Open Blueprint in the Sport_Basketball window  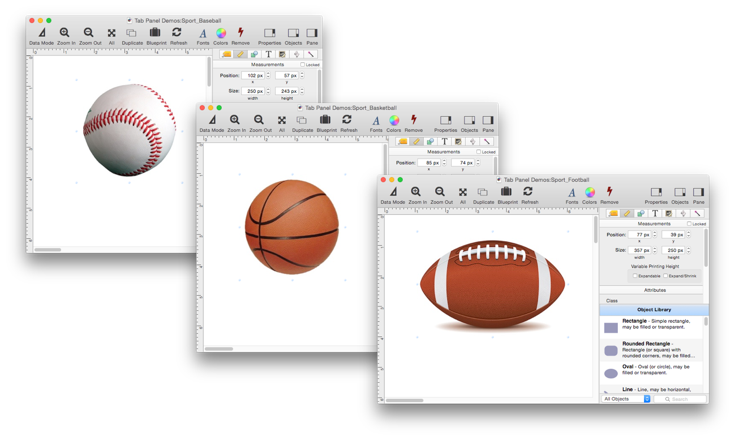[326, 123]
